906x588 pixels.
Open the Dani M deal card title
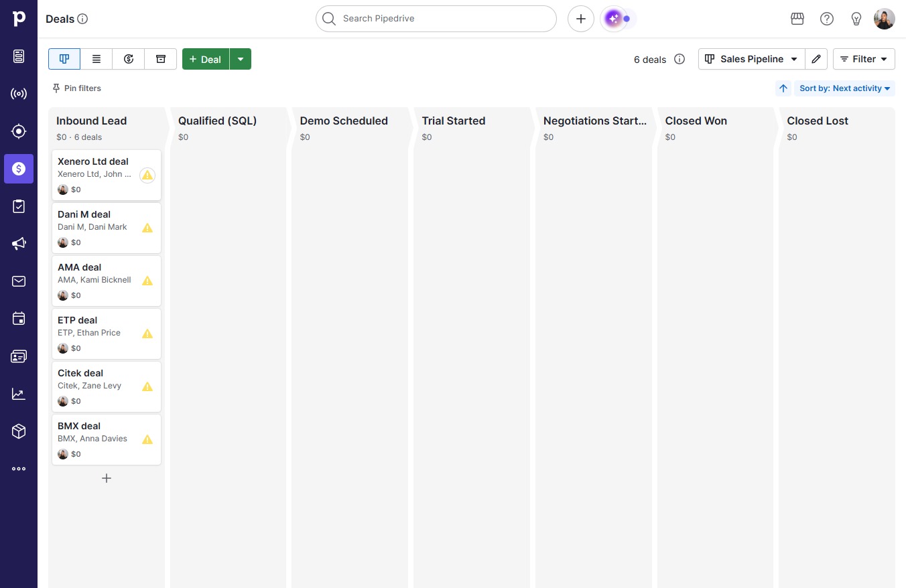(x=84, y=214)
